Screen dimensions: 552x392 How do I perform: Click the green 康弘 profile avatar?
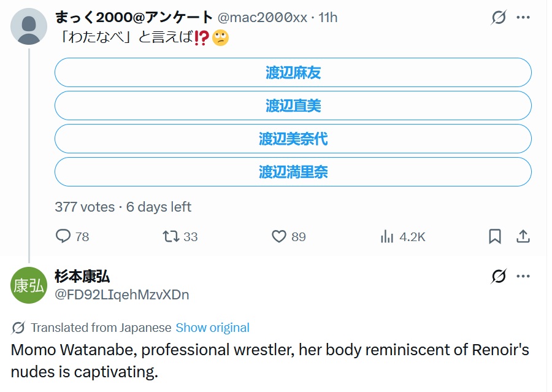[29, 286]
